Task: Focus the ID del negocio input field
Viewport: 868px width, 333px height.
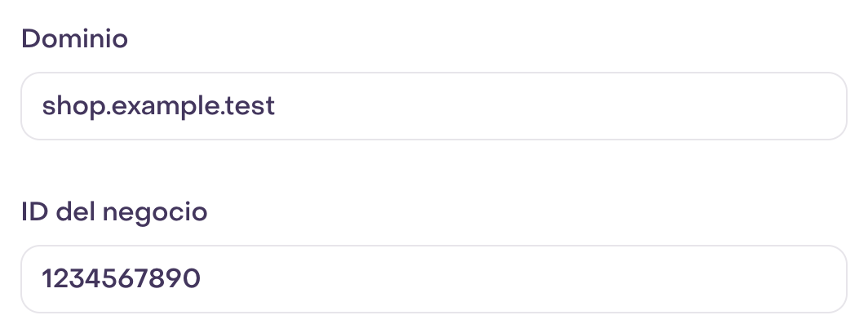Action: [x=434, y=279]
